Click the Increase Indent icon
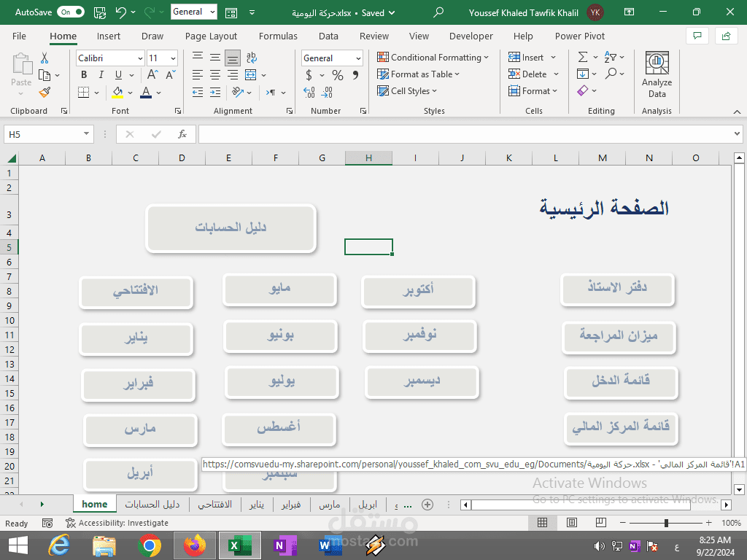The image size is (747, 560). (x=215, y=92)
